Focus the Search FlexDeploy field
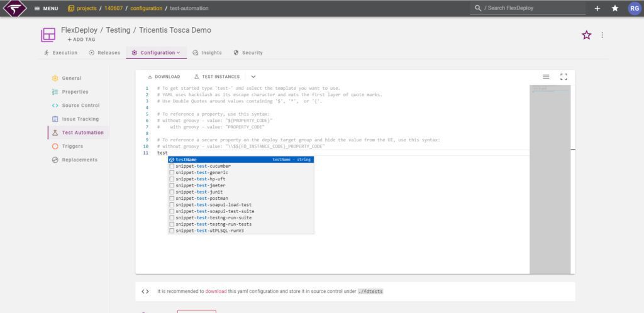This screenshot has height=313, width=644. click(x=528, y=8)
